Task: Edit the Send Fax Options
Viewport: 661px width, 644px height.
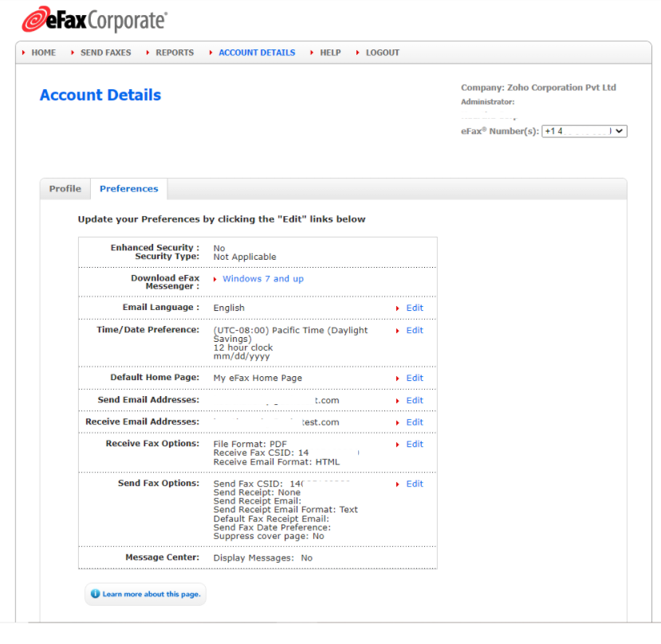Action: pos(415,484)
